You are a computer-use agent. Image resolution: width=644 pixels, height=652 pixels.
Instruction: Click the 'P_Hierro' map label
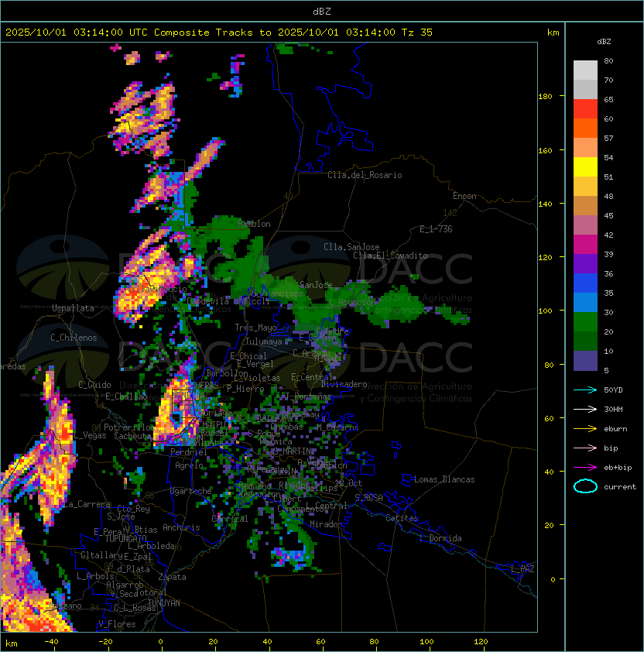[245, 389]
